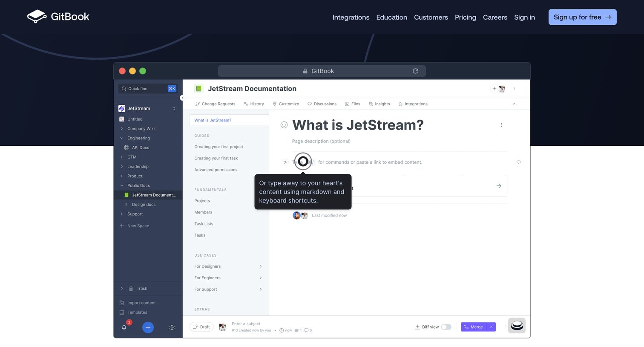The height and width of the screenshot is (347, 644).
Task: Open page options three-dot menu
Action: [501, 125]
